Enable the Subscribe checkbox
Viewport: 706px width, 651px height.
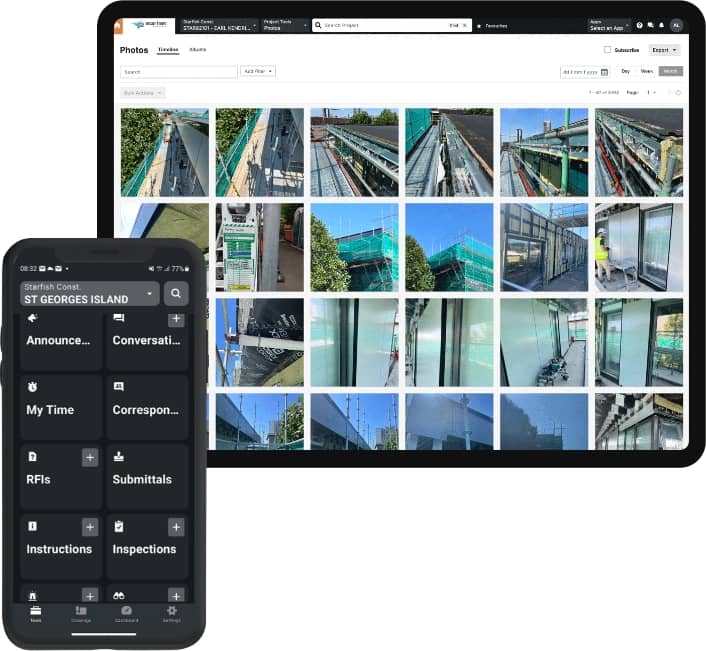pyautogui.click(x=607, y=50)
